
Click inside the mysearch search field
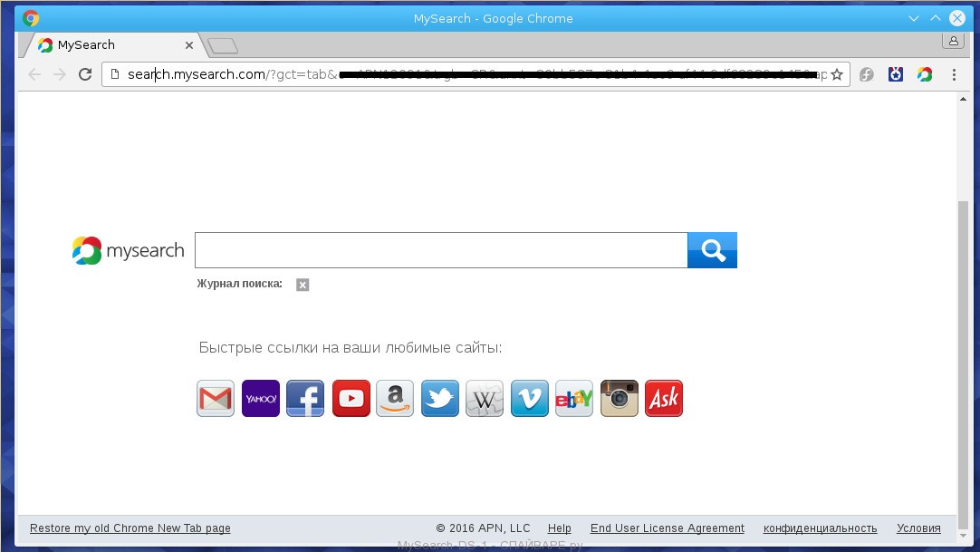(440, 250)
